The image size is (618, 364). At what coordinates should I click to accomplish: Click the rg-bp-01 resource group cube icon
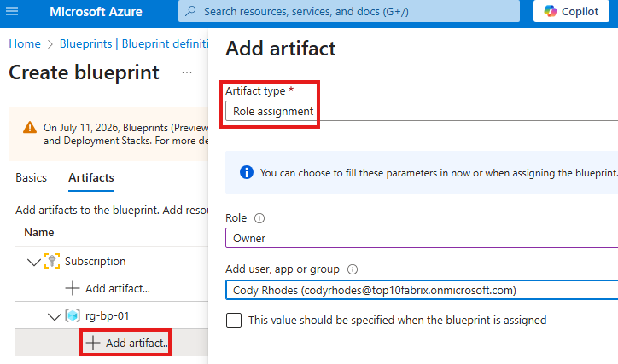point(73,315)
